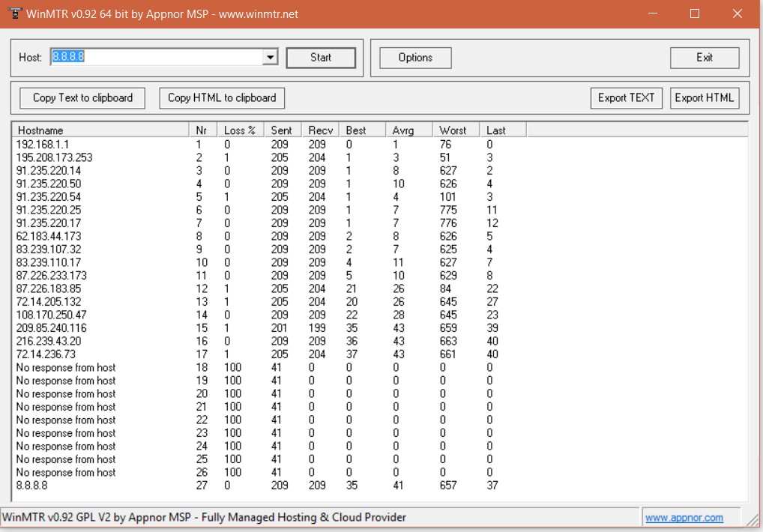Minimize the WinMTR window
Screen dimensions: 763x532
point(653,13)
